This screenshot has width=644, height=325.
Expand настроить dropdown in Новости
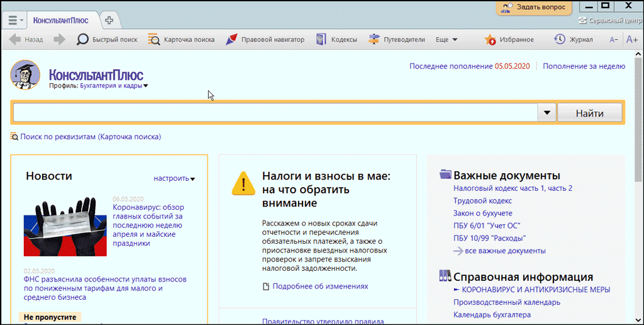click(175, 178)
